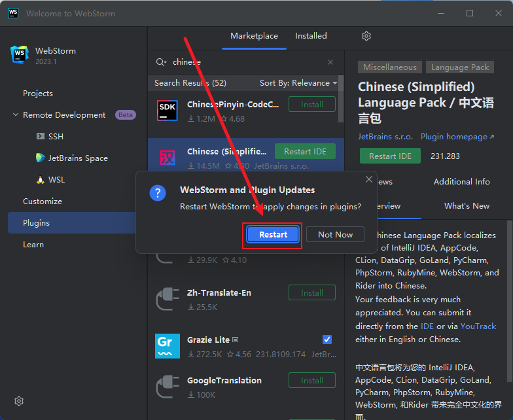513x420 pixels.
Task: Toggle the Grazie Lite enabled checkbox
Action: coord(327,340)
